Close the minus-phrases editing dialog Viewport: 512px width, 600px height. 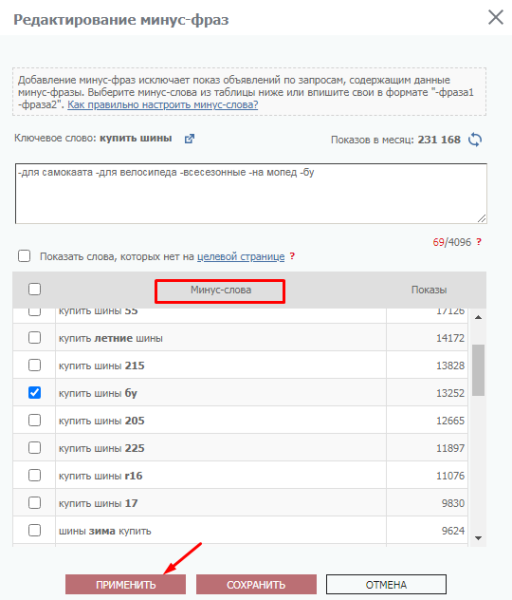pyautogui.click(x=496, y=17)
